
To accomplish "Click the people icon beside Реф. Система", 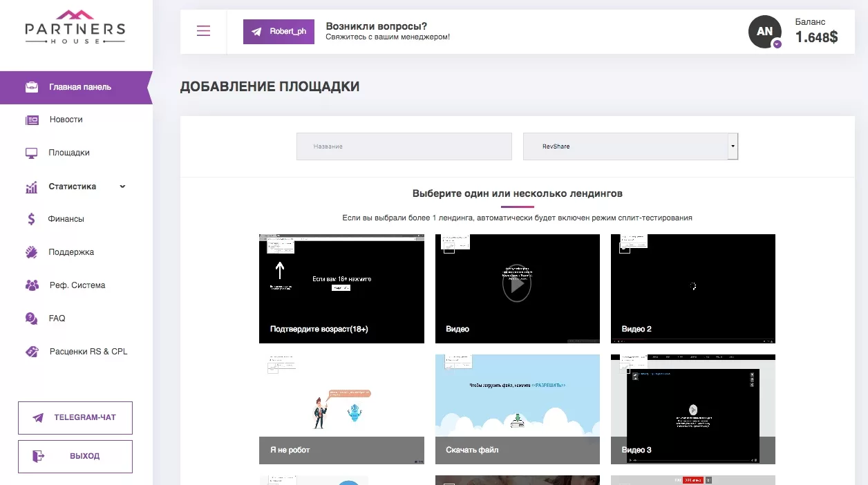I will click(32, 285).
